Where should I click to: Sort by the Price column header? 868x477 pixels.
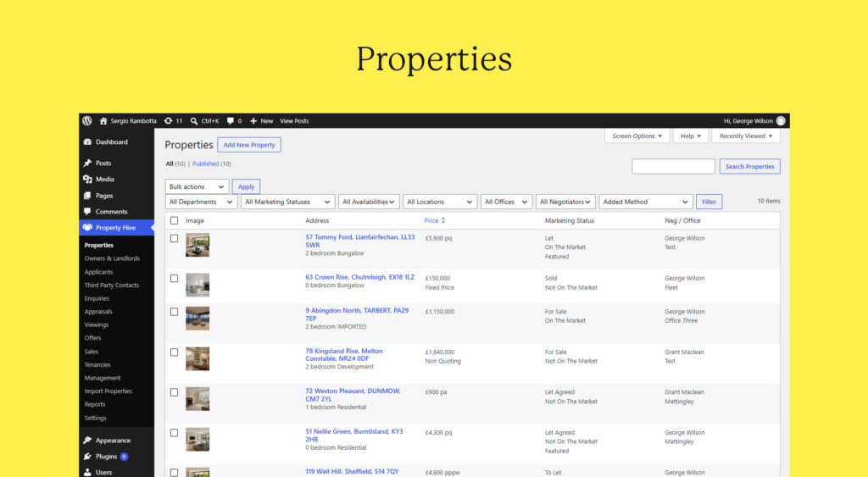pyautogui.click(x=431, y=220)
